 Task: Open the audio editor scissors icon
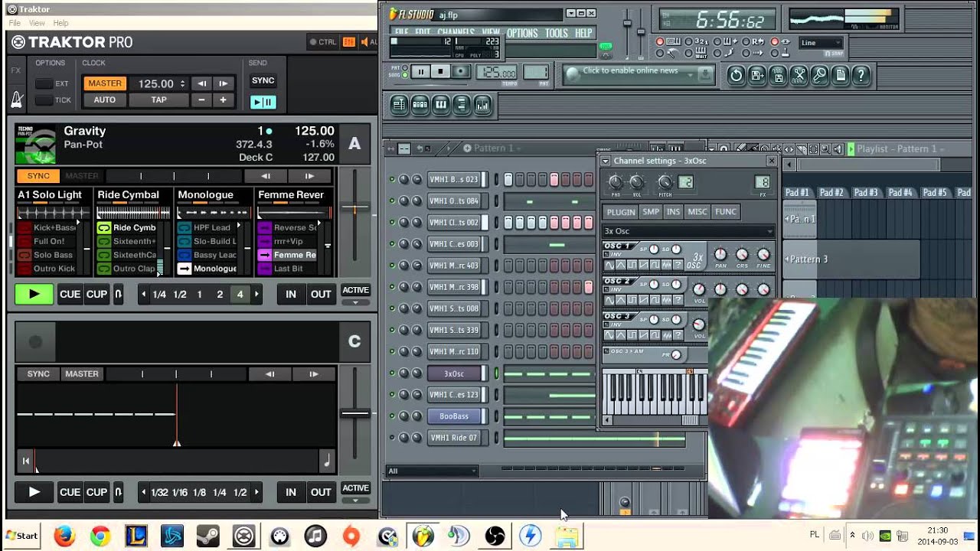point(799,75)
